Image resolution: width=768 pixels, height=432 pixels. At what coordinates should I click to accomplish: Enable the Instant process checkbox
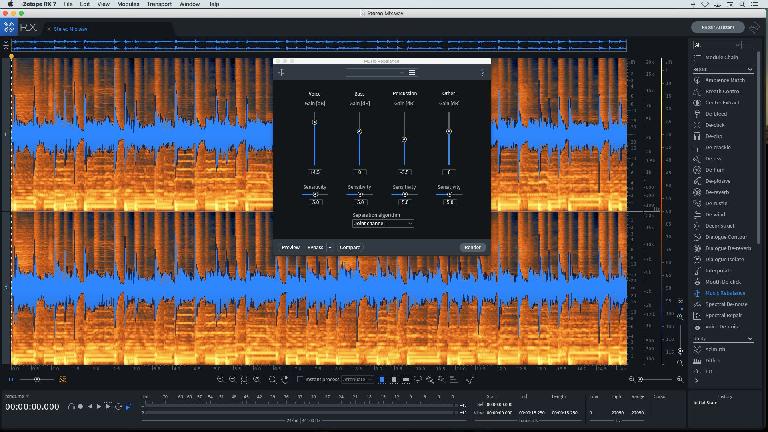coord(300,379)
